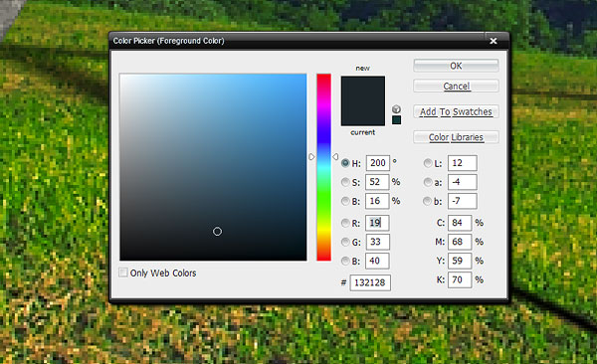Click the web-safe color cube warning icon
Screen dimensions: 597x364
396,109
